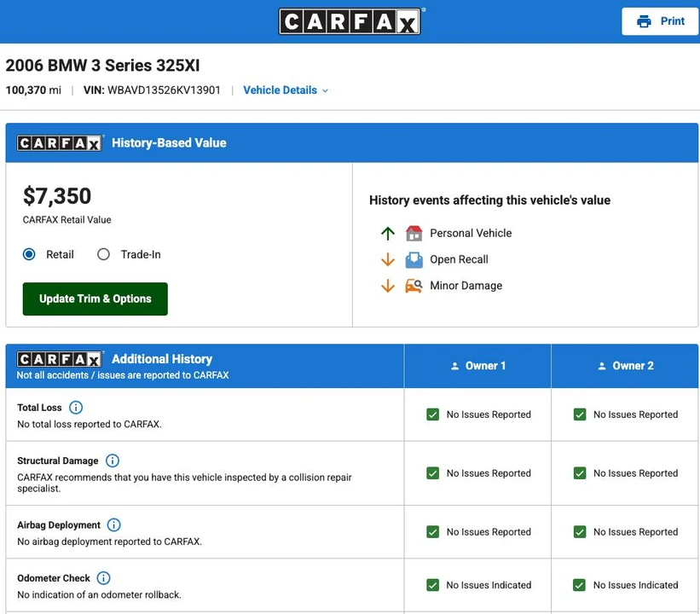Click the 2006 BMW 3 Series 325XI title
This screenshot has height=614, width=700.
point(102,66)
